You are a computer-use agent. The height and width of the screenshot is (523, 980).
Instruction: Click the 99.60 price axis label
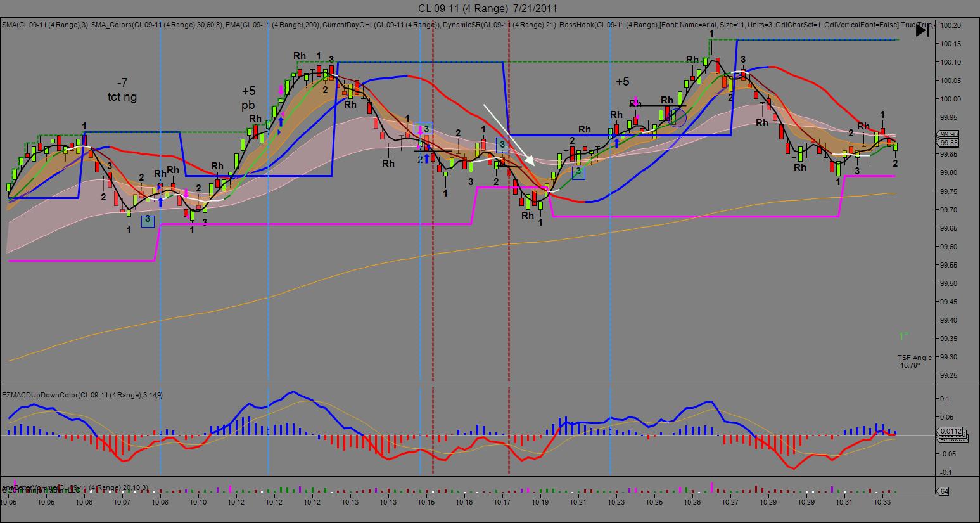click(950, 247)
